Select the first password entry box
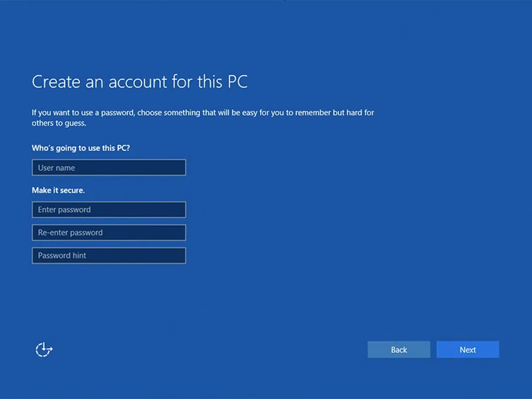 (109, 210)
